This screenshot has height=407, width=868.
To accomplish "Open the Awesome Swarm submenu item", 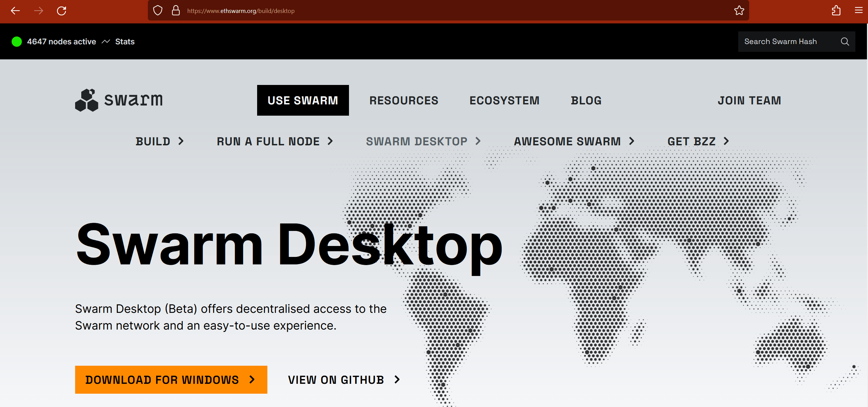I will [x=567, y=141].
